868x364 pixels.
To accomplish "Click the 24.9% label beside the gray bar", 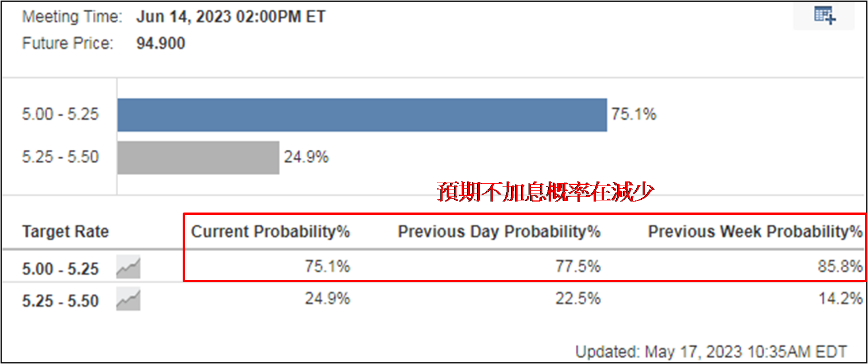I will 306,157.
